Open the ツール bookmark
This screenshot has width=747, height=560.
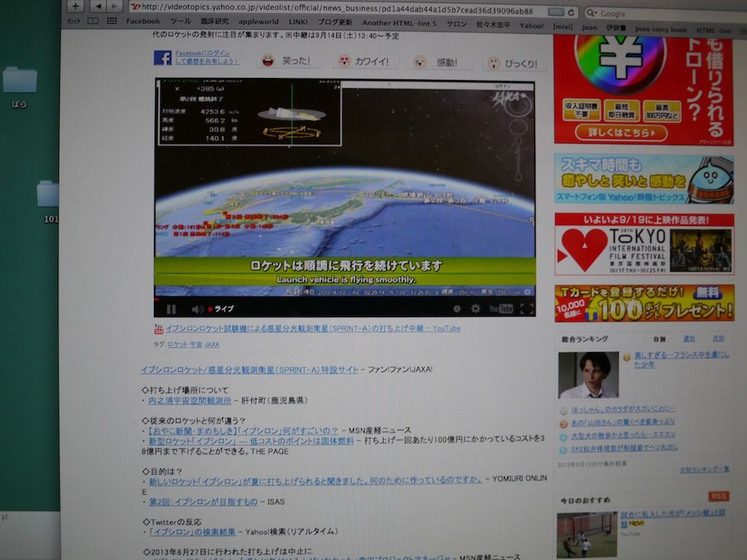point(181,21)
